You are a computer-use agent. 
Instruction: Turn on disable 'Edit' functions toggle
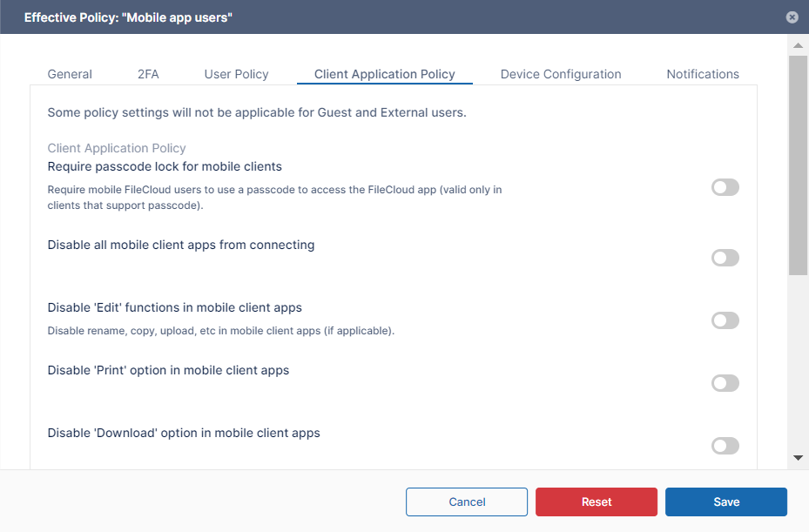pos(725,320)
